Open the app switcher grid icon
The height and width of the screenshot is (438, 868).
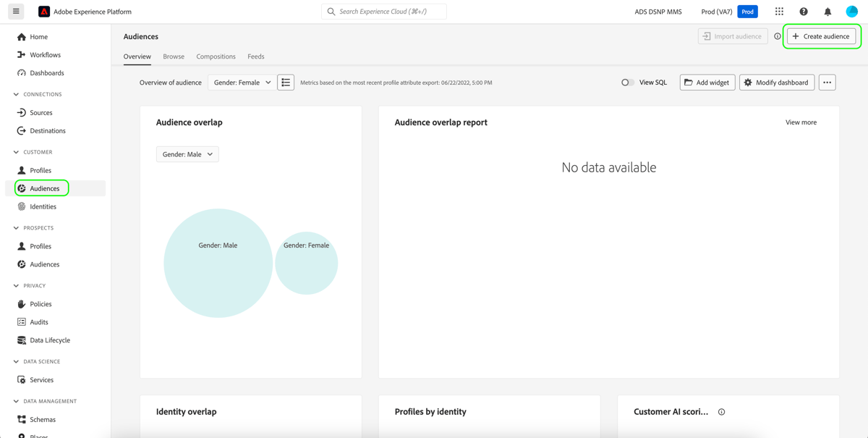coord(779,11)
